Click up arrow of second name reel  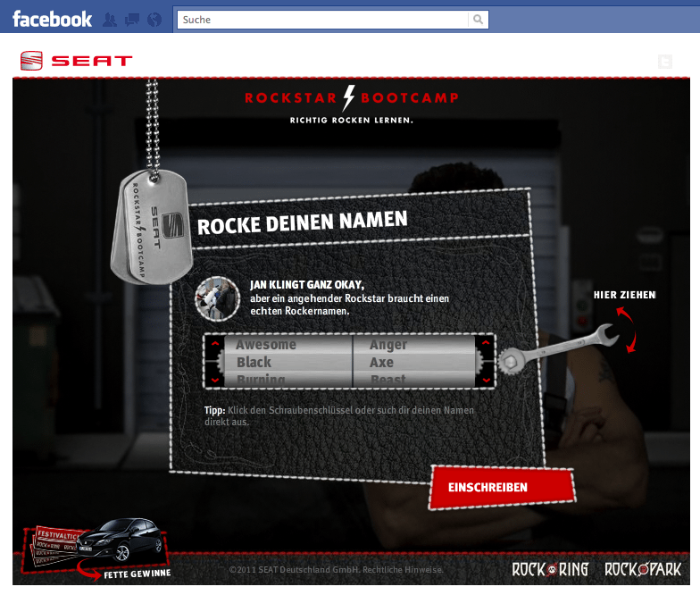click(486, 343)
